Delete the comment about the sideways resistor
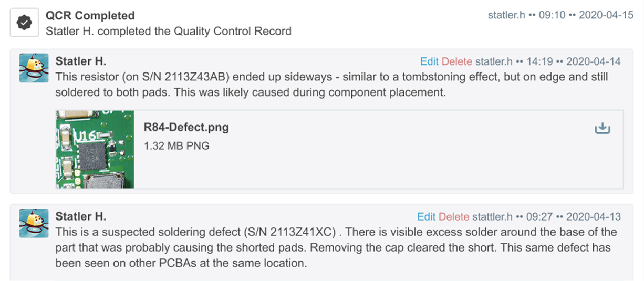The image size is (644, 281). point(457,61)
